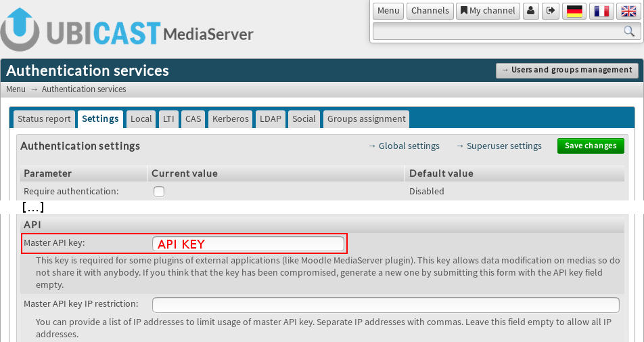Switch language with the British flag
The width and height of the screenshot is (644, 342).
pos(629,11)
